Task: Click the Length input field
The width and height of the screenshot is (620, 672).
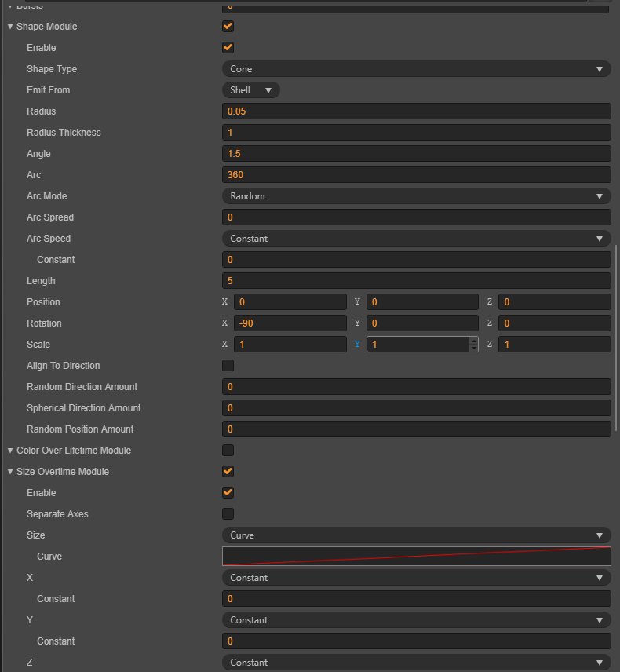Action: pos(416,281)
